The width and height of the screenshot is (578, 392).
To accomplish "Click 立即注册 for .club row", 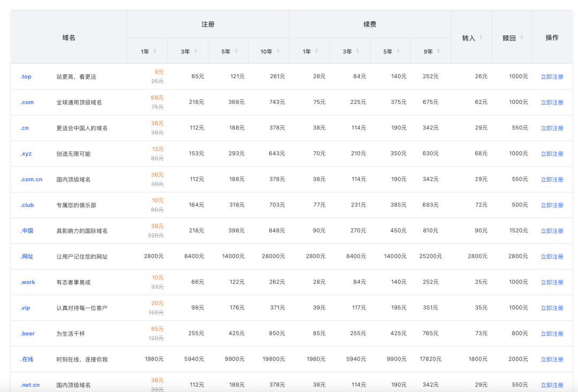I will (x=552, y=205).
